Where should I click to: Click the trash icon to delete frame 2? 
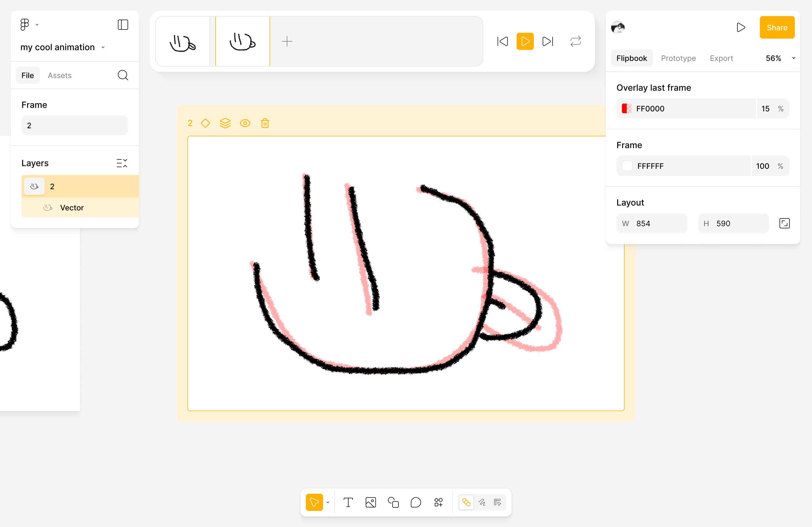pos(265,123)
